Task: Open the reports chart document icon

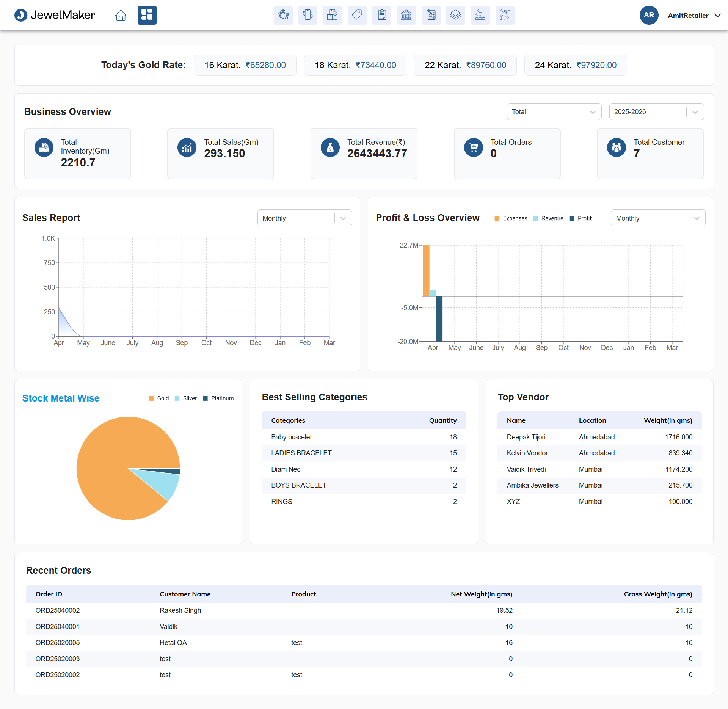Action: coord(431,15)
